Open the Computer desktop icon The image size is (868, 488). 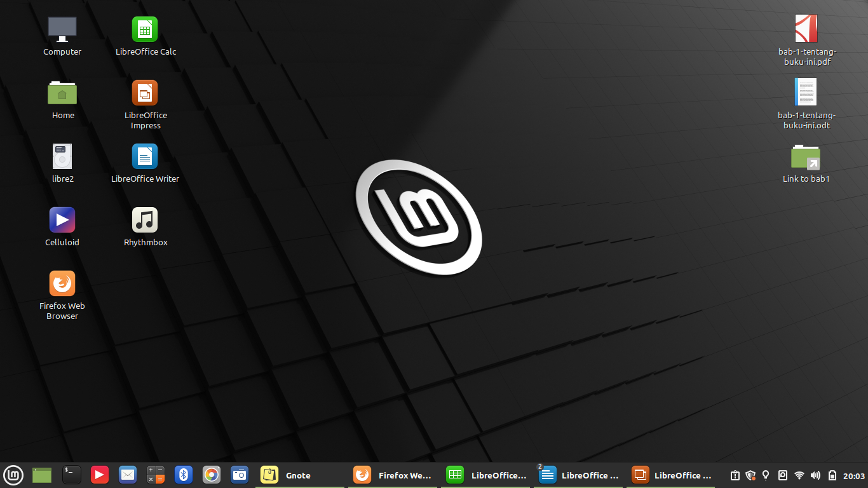tap(62, 29)
